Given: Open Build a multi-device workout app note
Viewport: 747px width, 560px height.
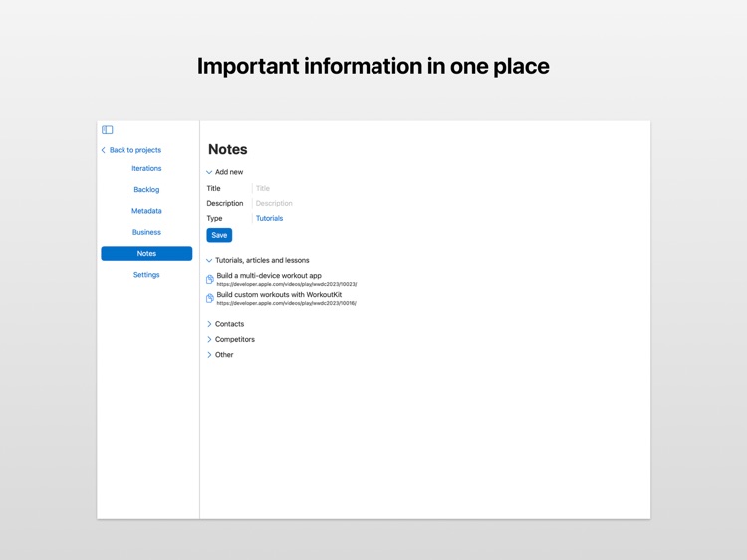Looking at the screenshot, I should point(269,275).
